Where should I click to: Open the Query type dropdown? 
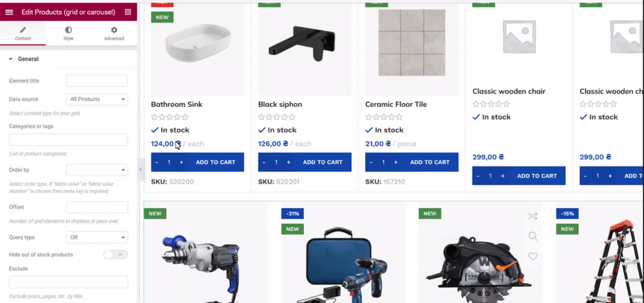point(97,237)
